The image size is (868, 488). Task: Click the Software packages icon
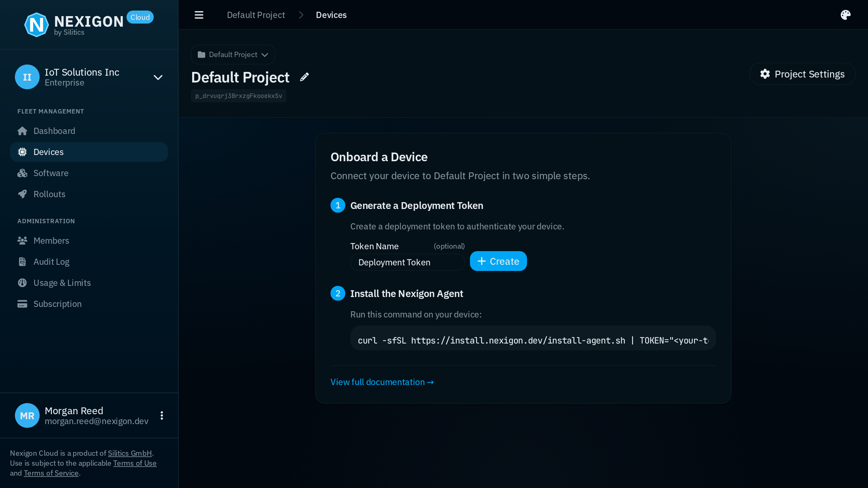click(22, 173)
